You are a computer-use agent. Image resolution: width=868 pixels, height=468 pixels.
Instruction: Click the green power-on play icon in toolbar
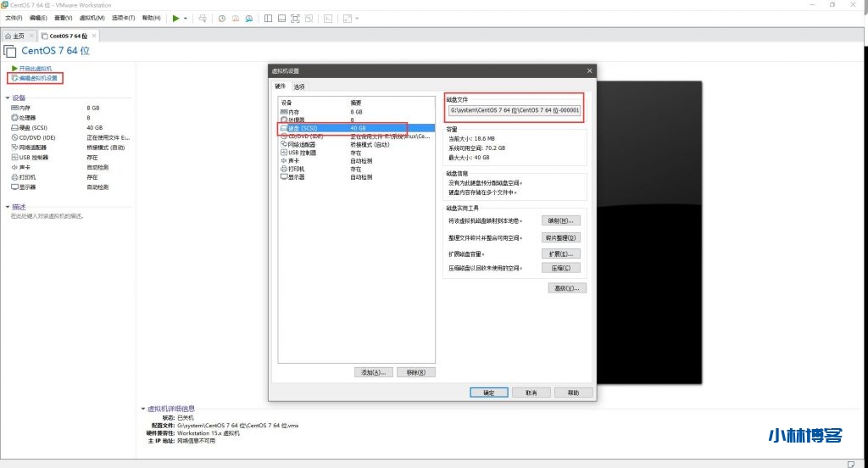click(x=175, y=18)
